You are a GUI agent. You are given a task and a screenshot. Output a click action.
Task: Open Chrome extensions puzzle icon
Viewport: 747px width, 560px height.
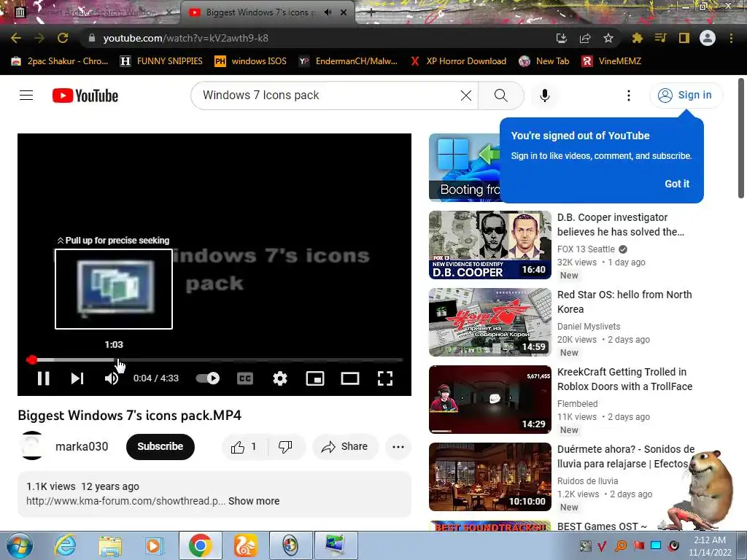pos(637,38)
